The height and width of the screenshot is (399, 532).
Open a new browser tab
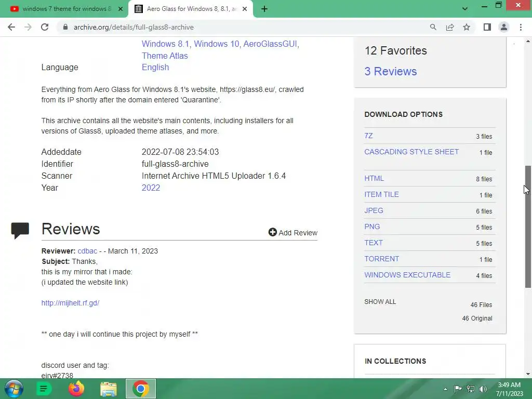coord(264,9)
